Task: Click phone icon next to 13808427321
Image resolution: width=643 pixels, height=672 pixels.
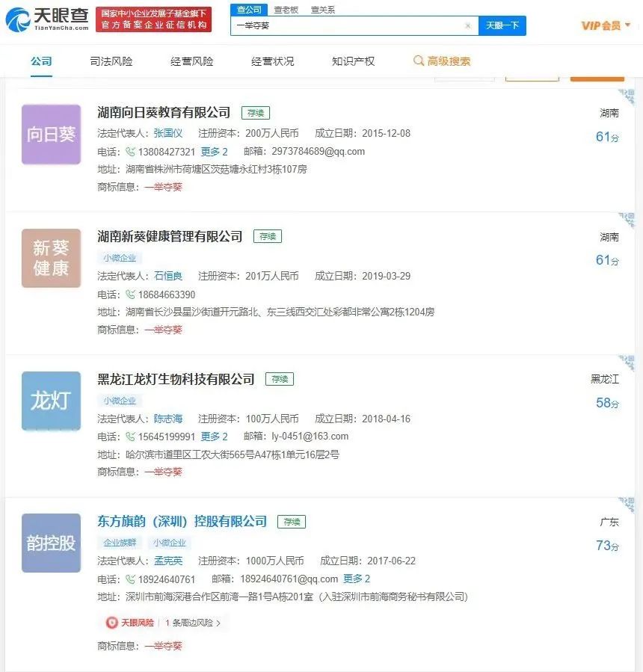Action: point(130,152)
